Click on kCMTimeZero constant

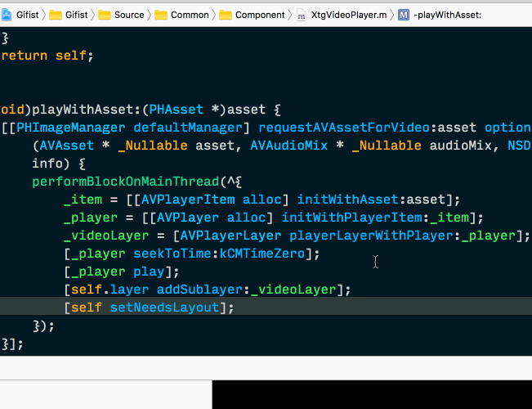262,254
